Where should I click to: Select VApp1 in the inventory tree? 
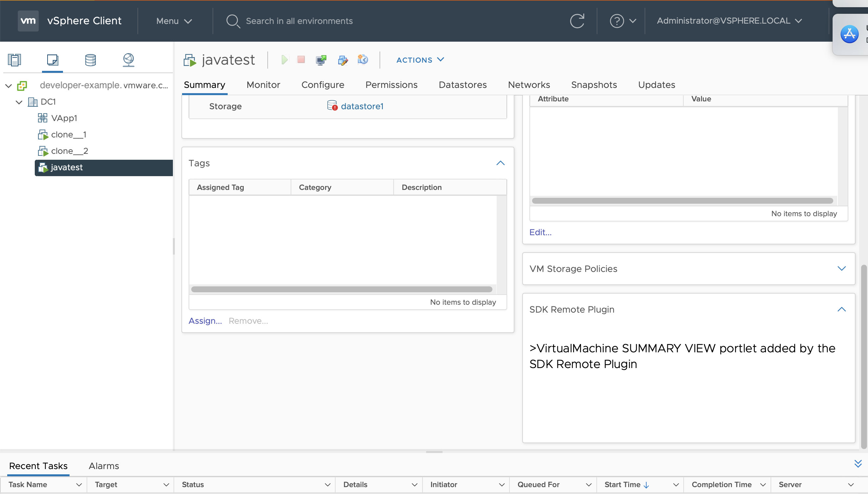click(64, 118)
